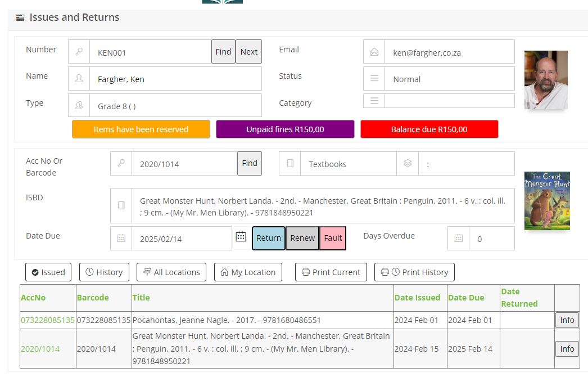Screen dimensions: 588x386
Task: Click the calendar picker icon beside Date Due
Action: (241, 237)
